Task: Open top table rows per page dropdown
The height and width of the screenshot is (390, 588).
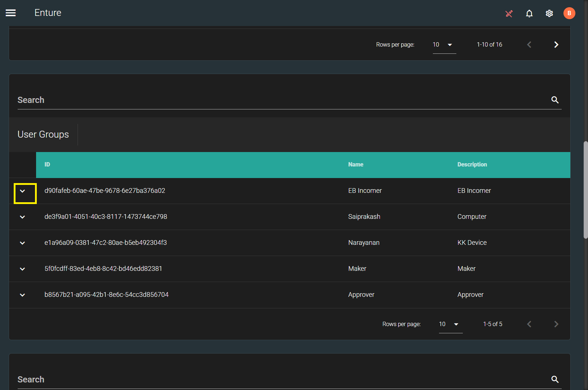Action: coord(444,45)
